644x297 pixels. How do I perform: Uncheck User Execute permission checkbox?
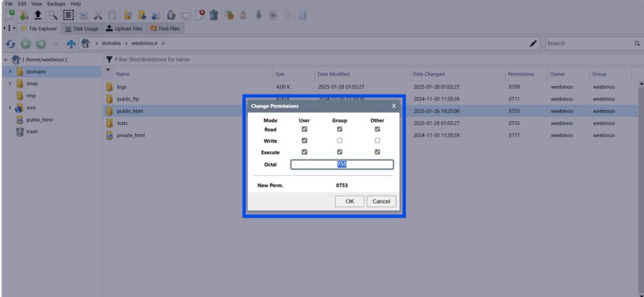[x=304, y=152]
